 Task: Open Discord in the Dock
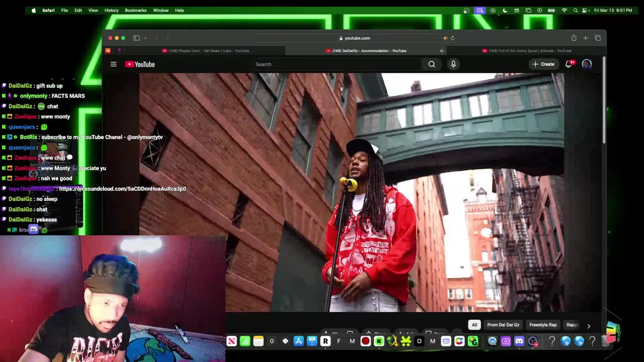519,341
